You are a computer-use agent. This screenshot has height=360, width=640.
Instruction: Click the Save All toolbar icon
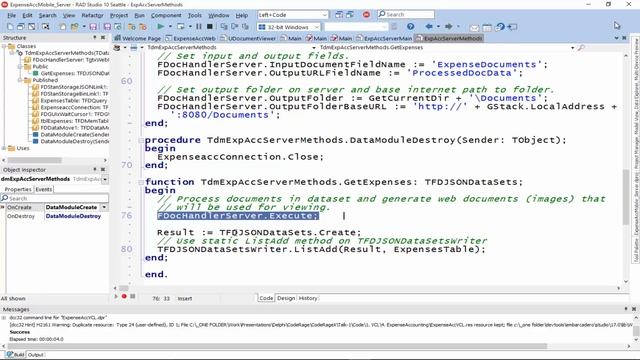(x=107, y=27)
